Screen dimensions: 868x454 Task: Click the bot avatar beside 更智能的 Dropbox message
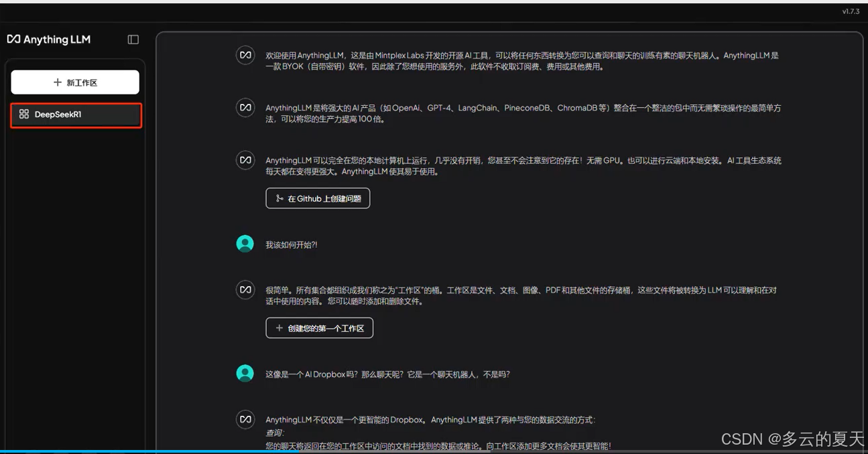coord(245,420)
